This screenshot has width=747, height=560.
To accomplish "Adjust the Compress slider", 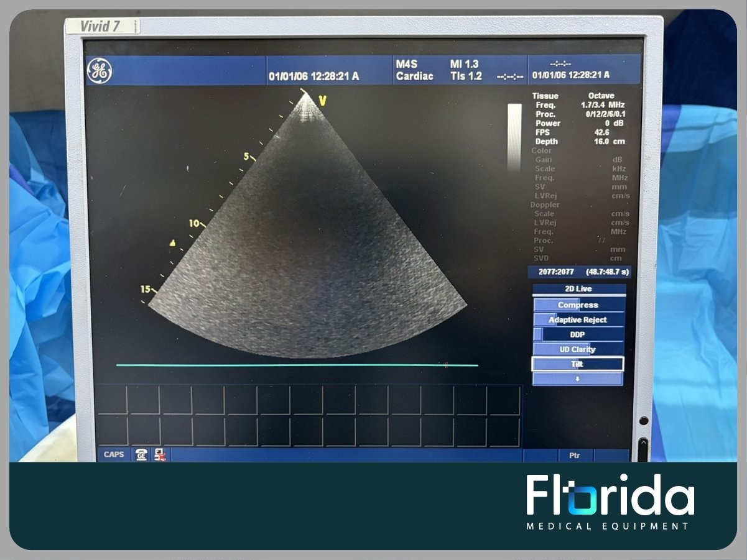I will tap(578, 305).
